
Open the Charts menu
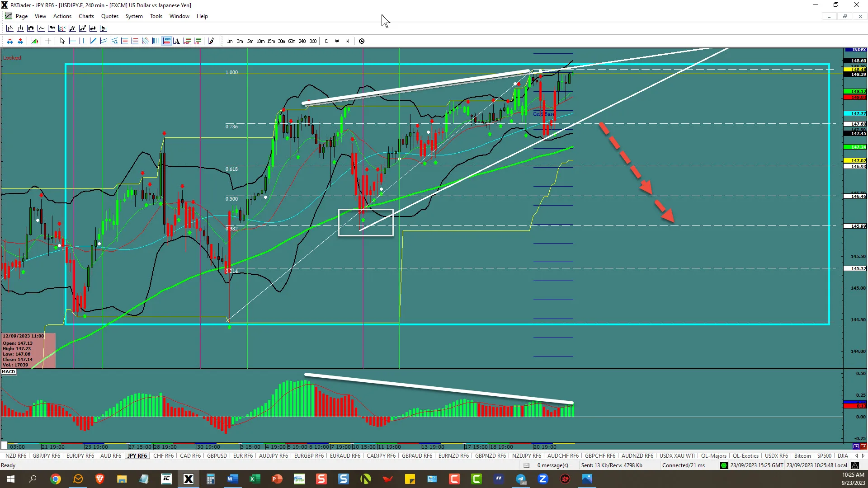click(x=86, y=16)
